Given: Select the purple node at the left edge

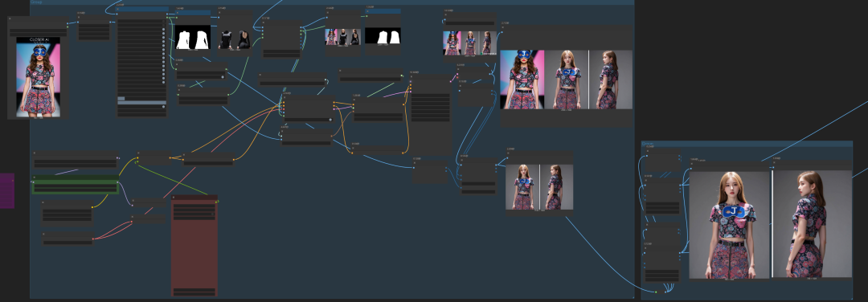Looking at the screenshot, I should click(x=6, y=191).
